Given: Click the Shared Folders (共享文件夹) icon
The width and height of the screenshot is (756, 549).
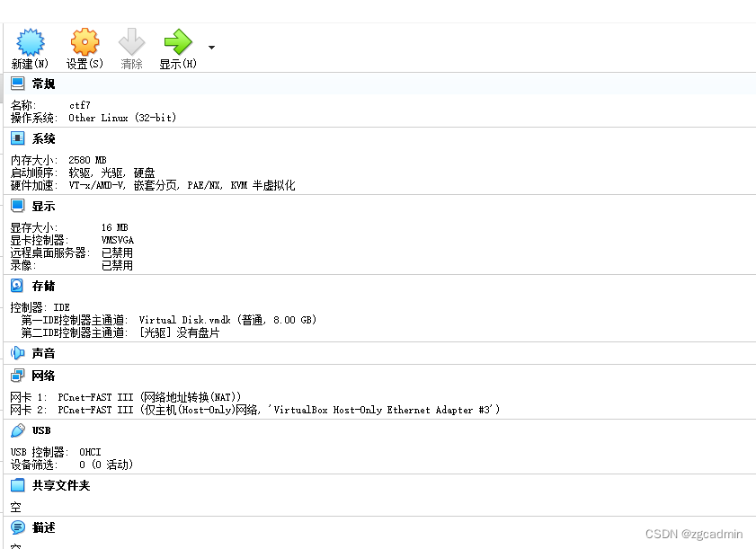Looking at the screenshot, I should (18, 485).
